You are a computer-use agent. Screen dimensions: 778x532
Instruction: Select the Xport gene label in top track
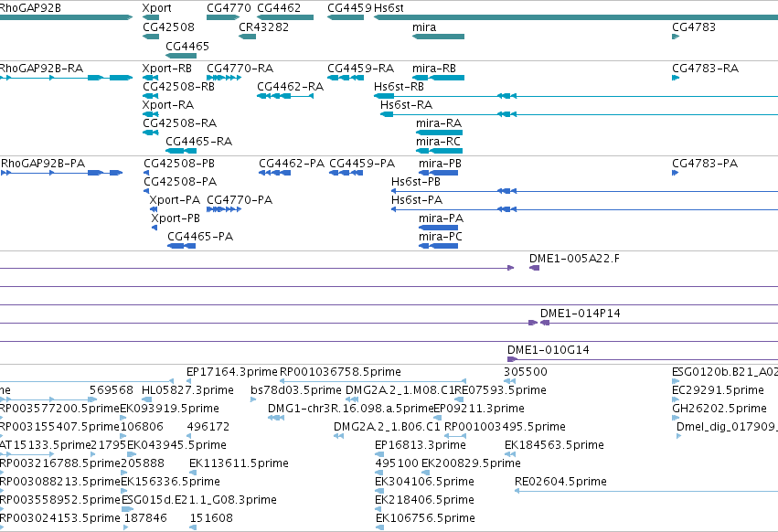click(157, 7)
